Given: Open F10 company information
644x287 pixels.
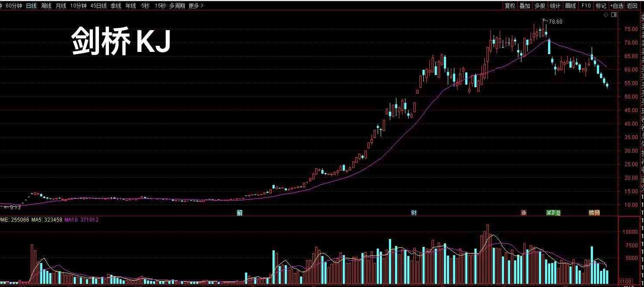Looking at the screenshot, I should click(586, 6).
